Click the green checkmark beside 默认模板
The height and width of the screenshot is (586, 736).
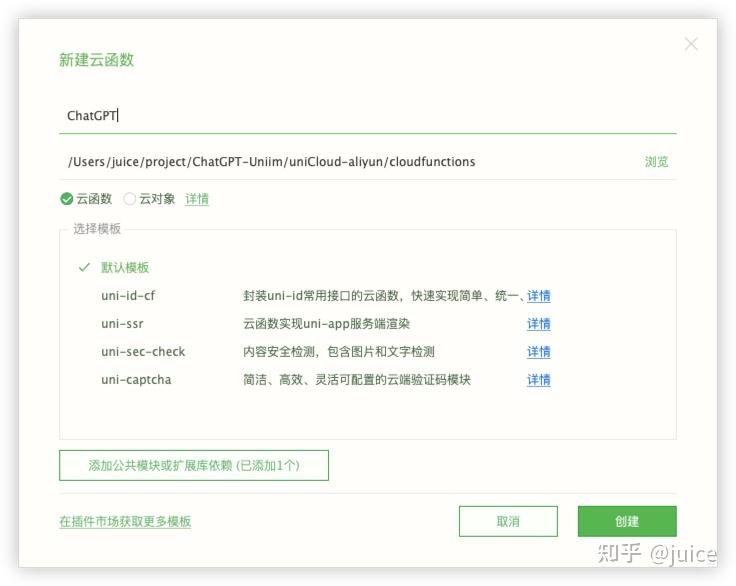point(84,268)
